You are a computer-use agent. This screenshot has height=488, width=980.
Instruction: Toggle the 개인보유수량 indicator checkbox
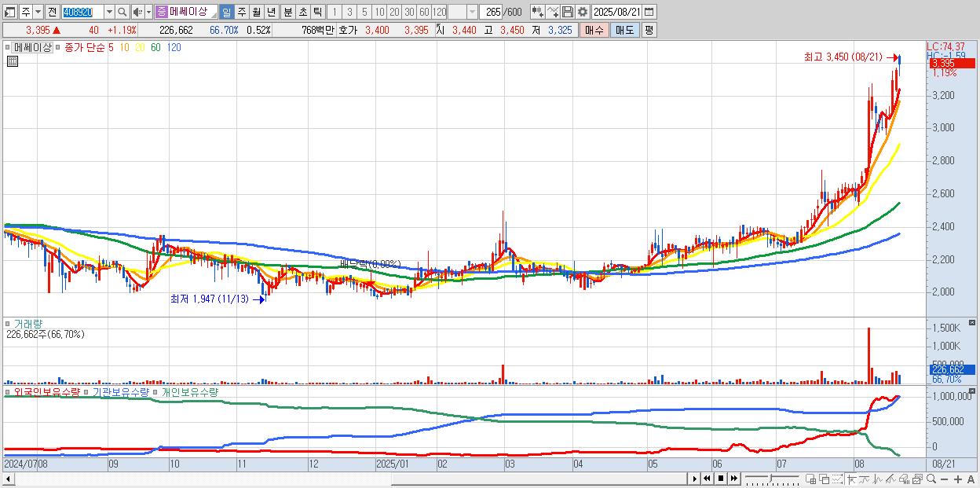pos(155,391)
